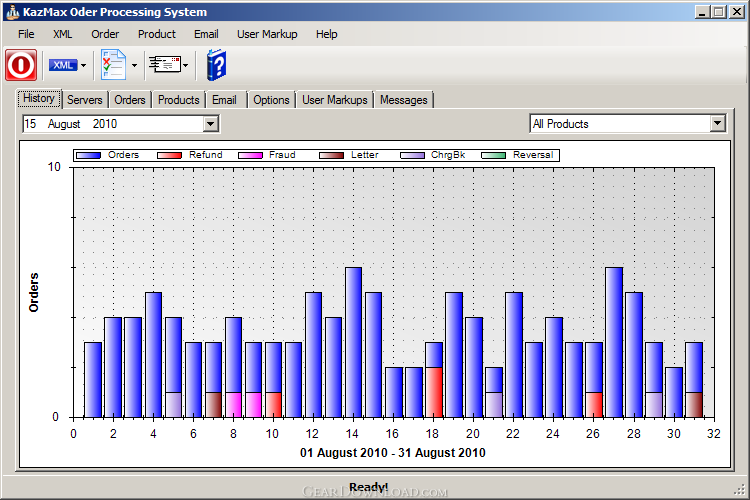The width and height of the screenshot is (750, 500).
Task: Select the History tab
Action: point(39,98)
